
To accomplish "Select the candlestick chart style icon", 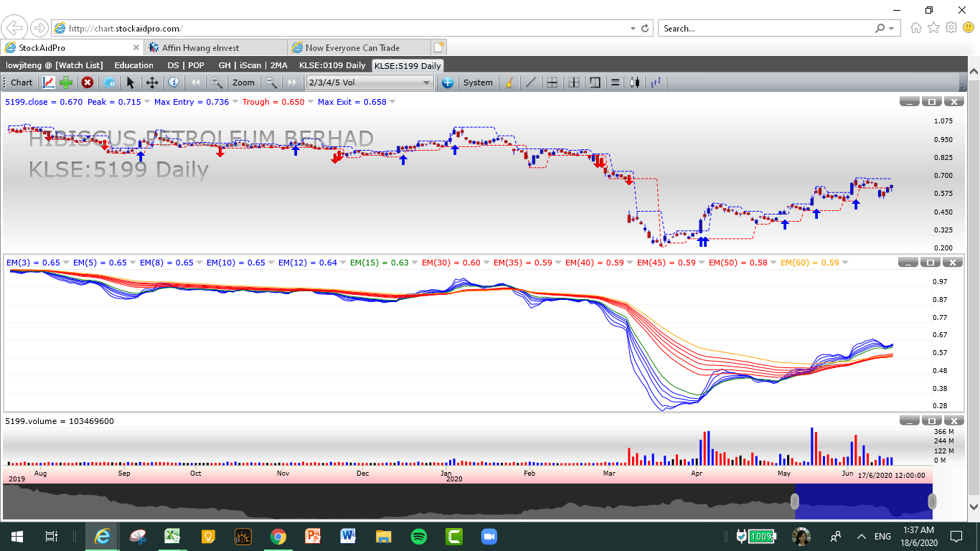I will 634,83.
